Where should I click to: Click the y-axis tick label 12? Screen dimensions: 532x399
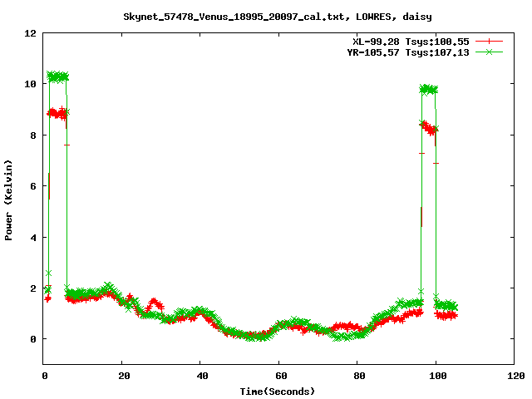pyautogui.click(x=30, y=33)
